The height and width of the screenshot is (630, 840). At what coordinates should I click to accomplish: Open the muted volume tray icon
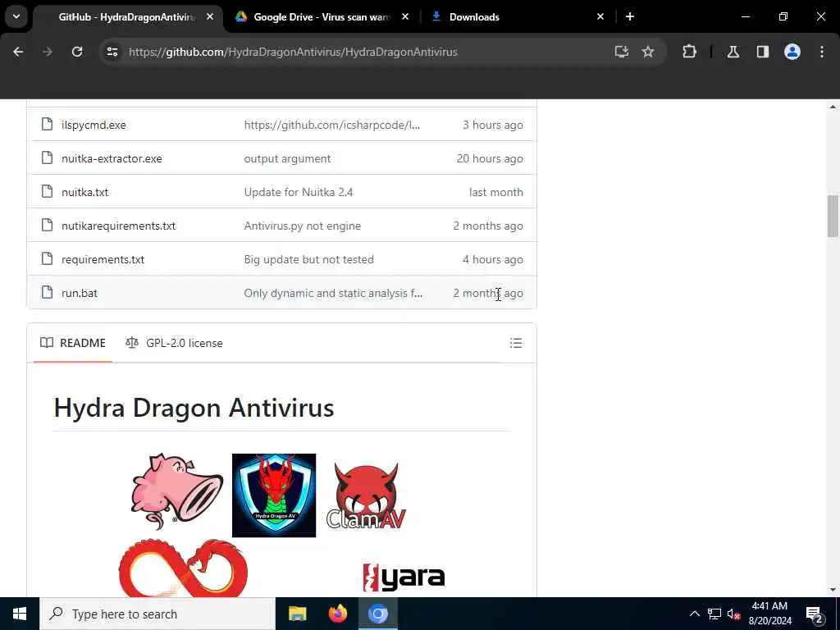point(734,614)
